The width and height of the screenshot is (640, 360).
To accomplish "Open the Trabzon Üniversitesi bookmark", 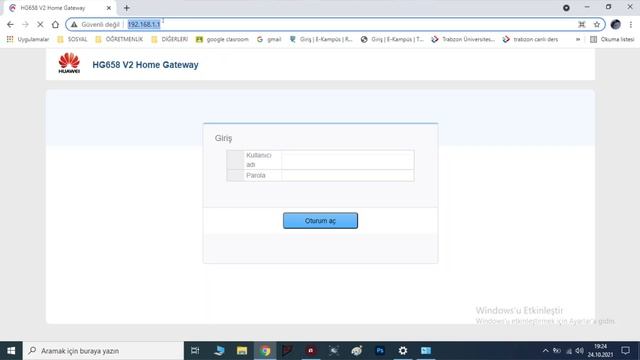I will click(463, 39).
